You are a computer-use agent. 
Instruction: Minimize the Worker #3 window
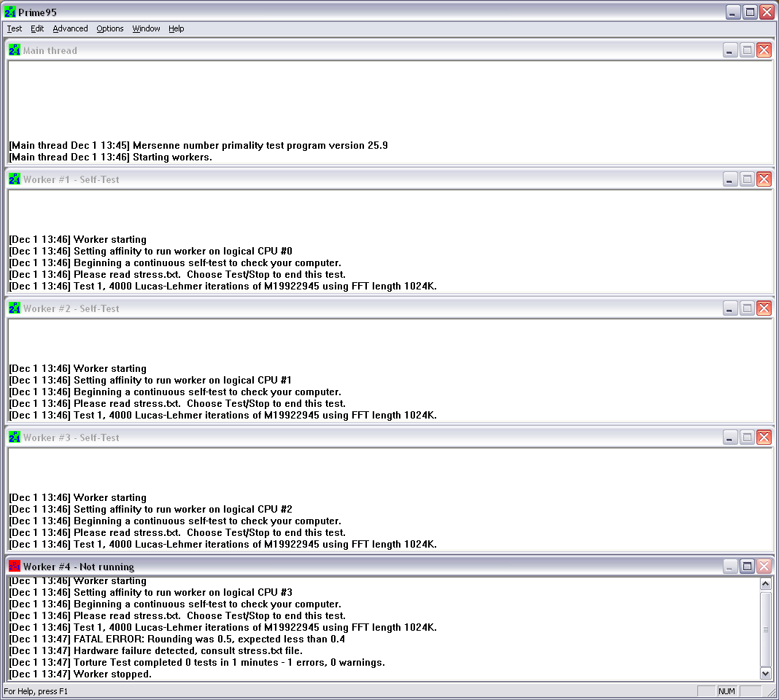pyautogui.click(x=730, y=437)
